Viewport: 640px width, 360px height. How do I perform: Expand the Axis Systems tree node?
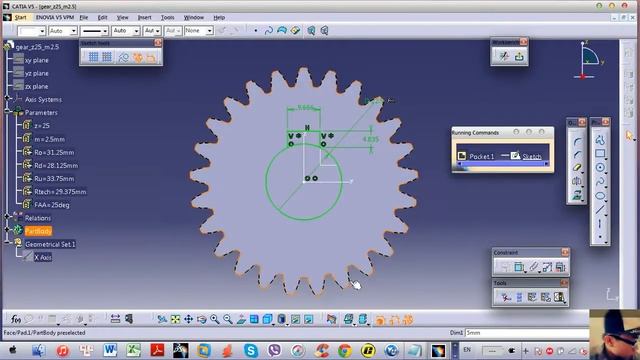click(x=7, y=98)
